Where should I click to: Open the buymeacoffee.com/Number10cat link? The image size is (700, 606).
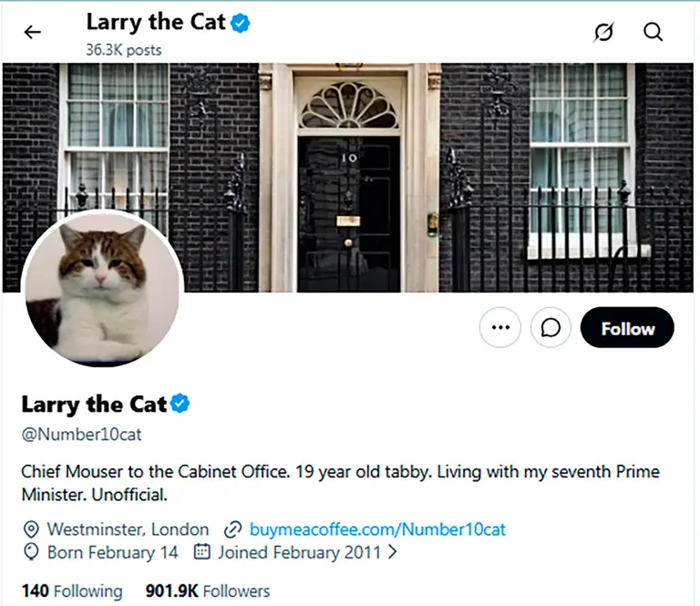[377, 529]
